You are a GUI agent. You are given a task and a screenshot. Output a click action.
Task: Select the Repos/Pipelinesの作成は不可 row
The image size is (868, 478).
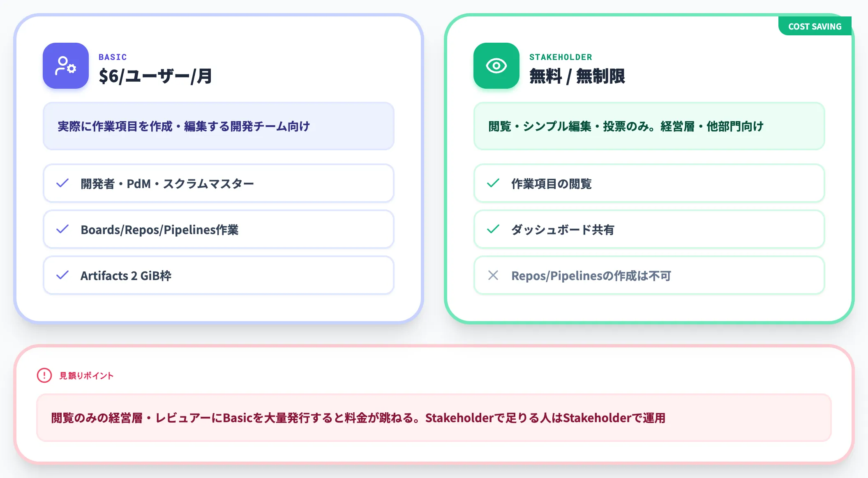tap(649, 275)
